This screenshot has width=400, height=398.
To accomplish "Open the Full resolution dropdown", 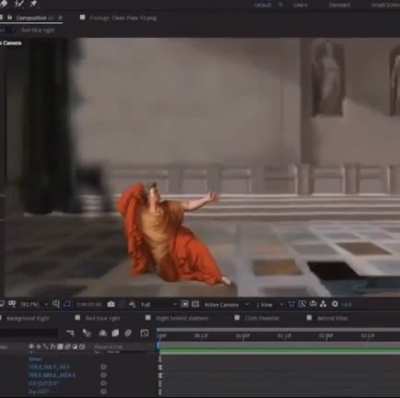I will (x=157, y=305).
